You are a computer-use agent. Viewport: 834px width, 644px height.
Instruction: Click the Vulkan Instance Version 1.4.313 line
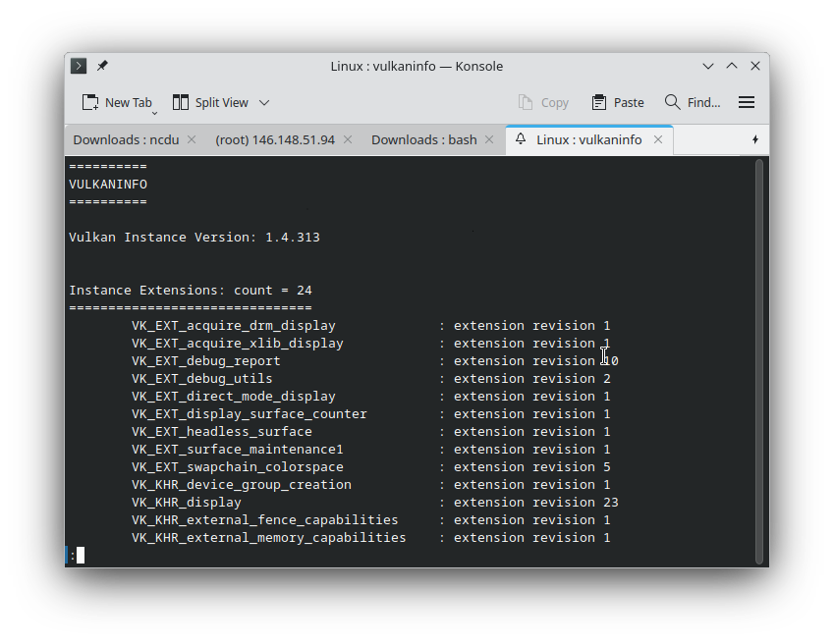[x=195, y=238]
